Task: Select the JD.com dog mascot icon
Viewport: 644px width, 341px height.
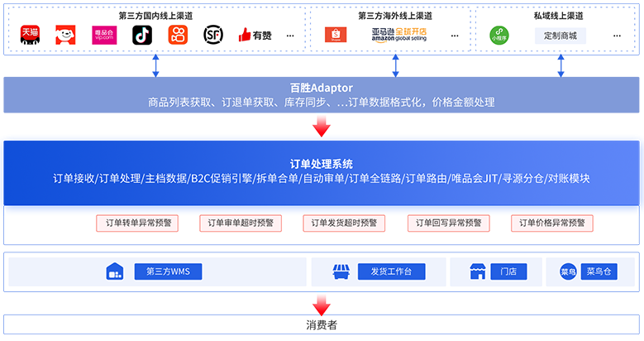Action: click(65, 36)
